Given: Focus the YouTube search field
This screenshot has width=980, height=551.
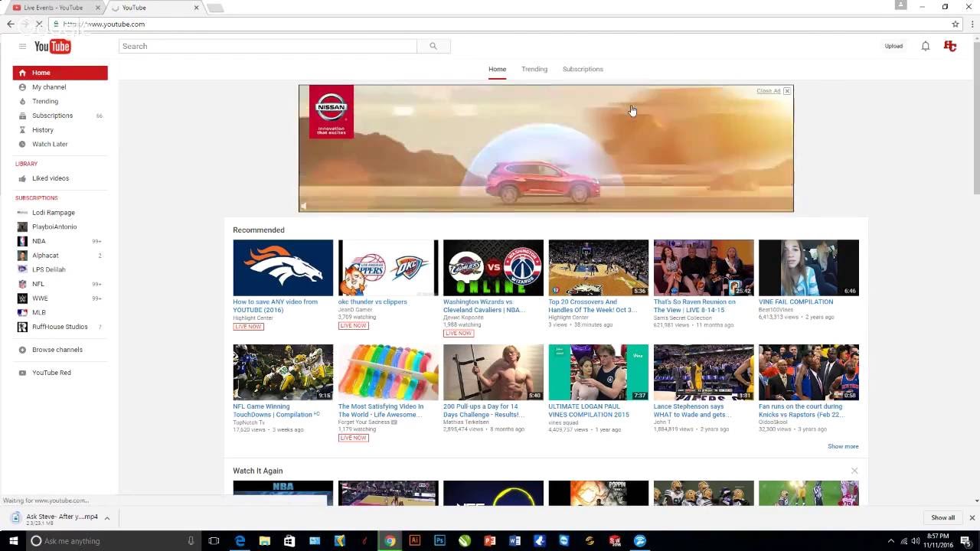Looking at the screenshot, I should click(268, 46).
